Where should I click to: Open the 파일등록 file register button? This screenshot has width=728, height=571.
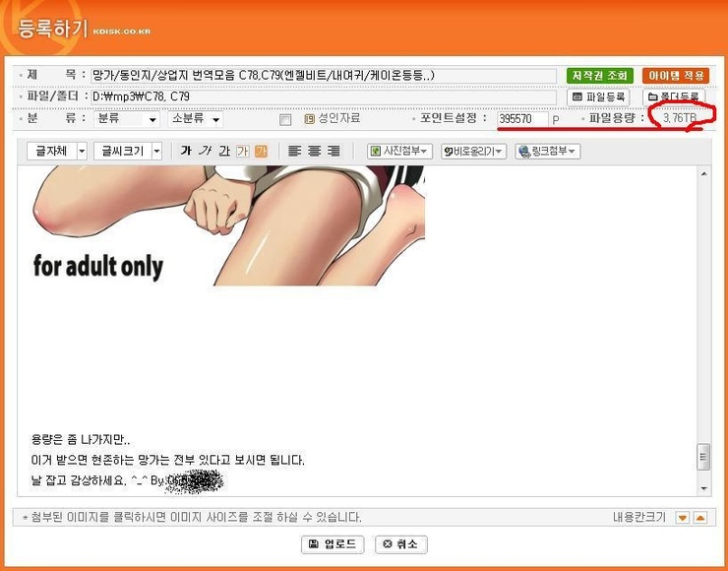pyautogui.click(x=598, y=97)
